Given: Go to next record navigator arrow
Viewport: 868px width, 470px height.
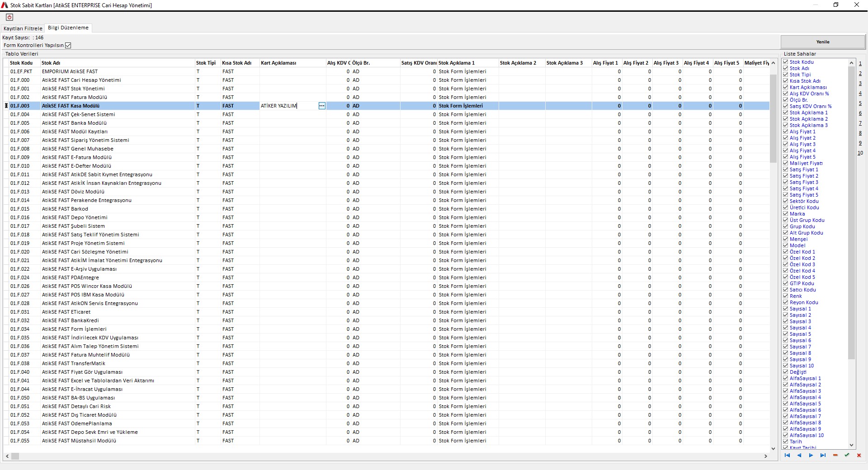Looking at the screenshot, I should tap(811, 455).
